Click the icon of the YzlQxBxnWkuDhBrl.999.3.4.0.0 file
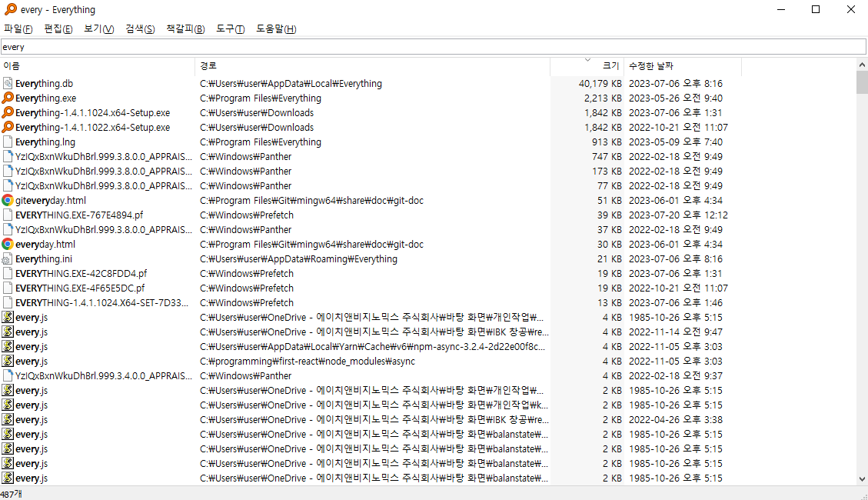 click(x=7, y=376)
